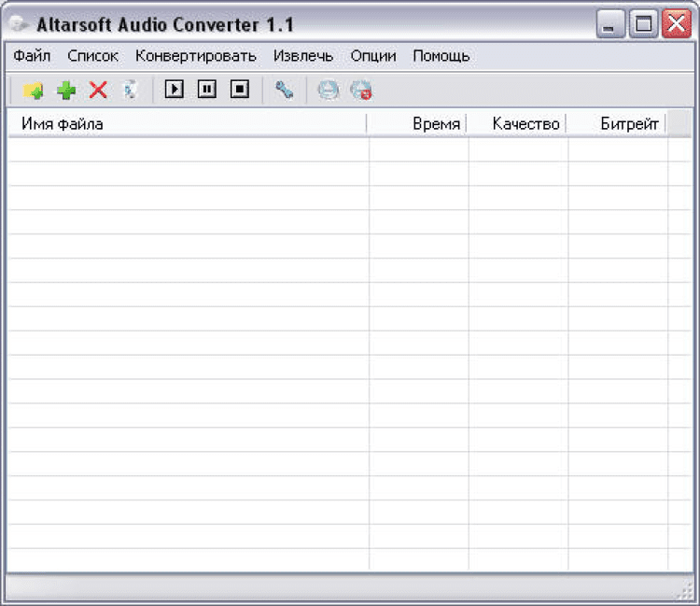Click the disc icon with red mark
700x606 pixels.
pos(361,91)
